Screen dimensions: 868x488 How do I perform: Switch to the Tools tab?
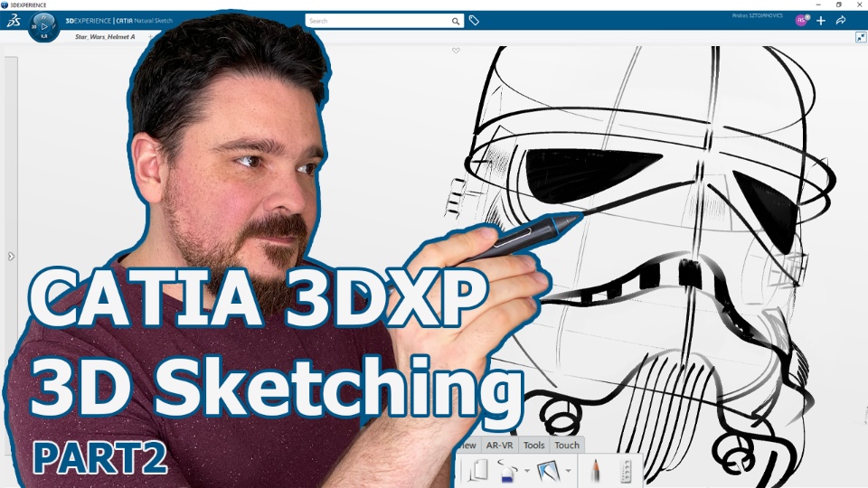[x=534, y=445]
